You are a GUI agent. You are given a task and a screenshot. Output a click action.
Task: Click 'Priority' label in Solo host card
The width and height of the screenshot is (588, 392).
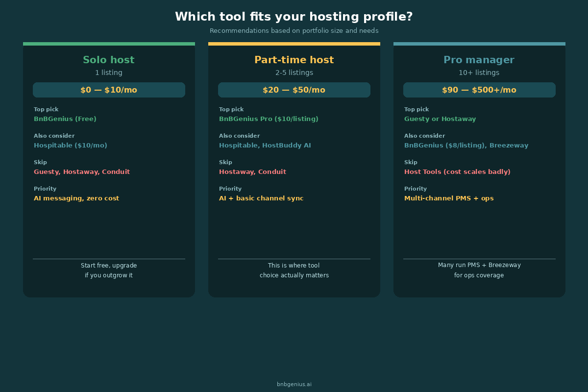point(45,189)
